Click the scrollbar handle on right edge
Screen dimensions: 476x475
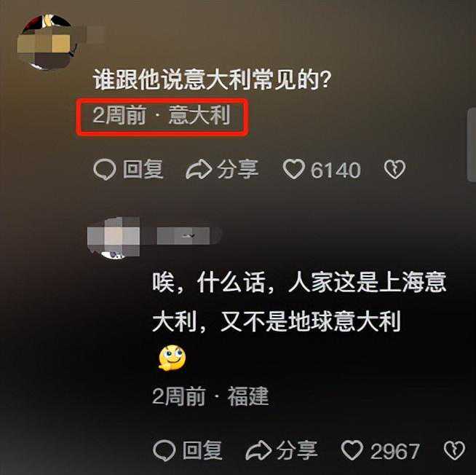tap(472, 145)
